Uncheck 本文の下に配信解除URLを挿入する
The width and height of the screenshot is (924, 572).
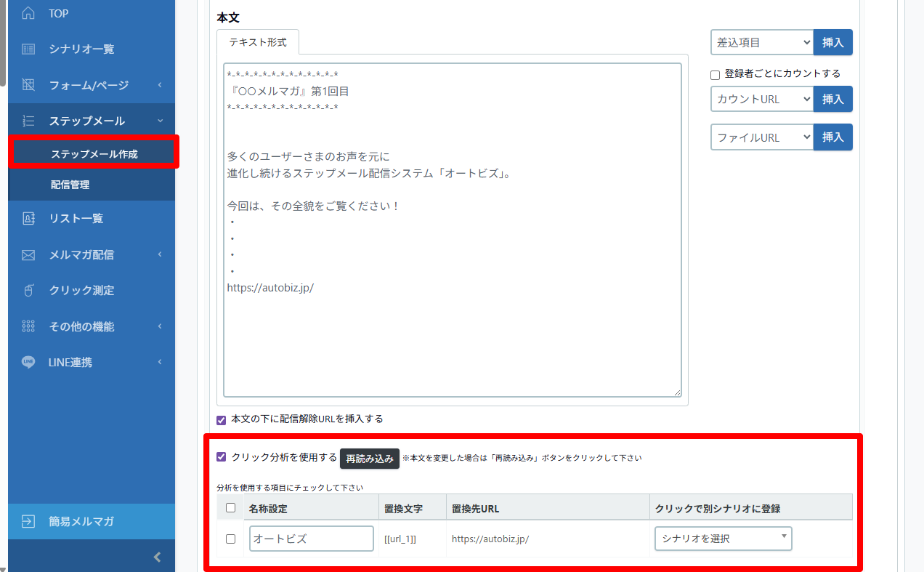pos(222,419)
